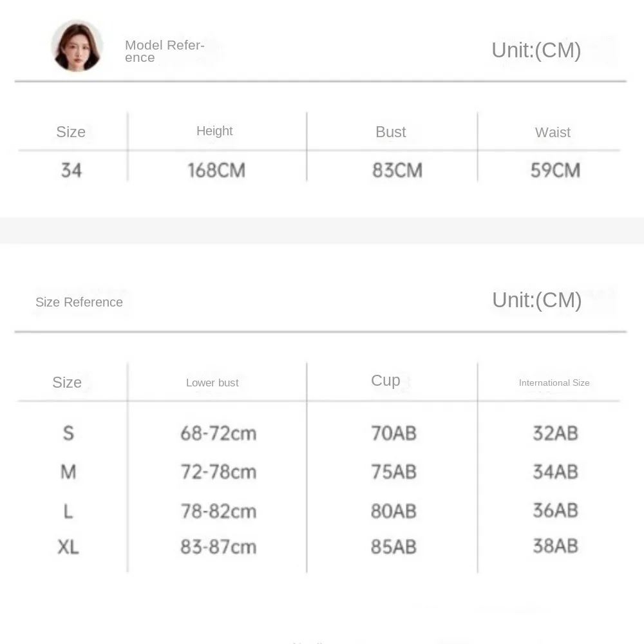Click the S size row label
Image resolution: width=644 pixels, height=644 pixels.
[69, 433]
